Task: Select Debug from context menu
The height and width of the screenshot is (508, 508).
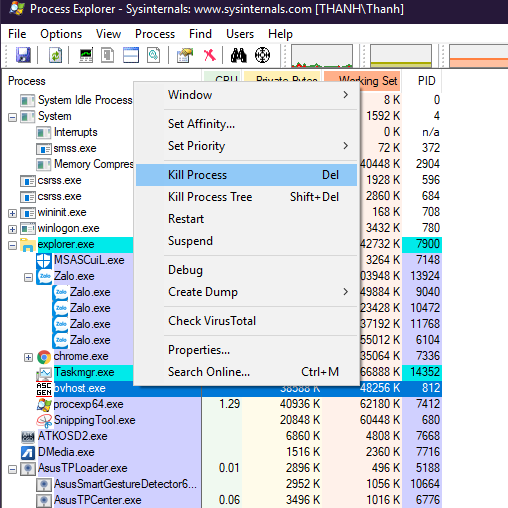Action: (246, 270)
